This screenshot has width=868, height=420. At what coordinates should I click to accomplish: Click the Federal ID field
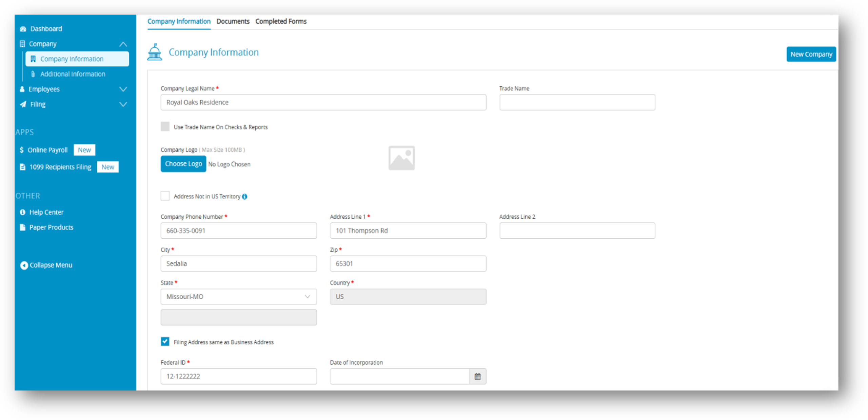[239, 376]
